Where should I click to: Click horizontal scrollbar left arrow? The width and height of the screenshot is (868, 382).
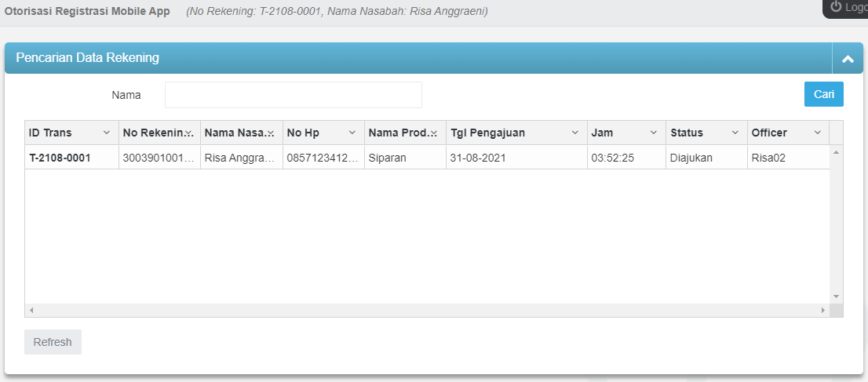[x=31, y=311]
